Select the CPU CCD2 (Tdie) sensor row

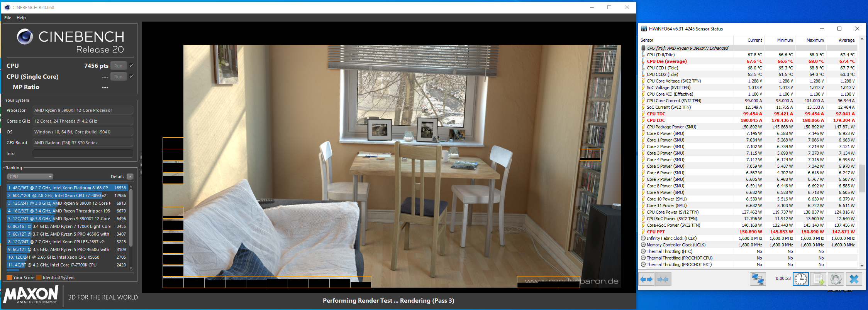point(748,74)
